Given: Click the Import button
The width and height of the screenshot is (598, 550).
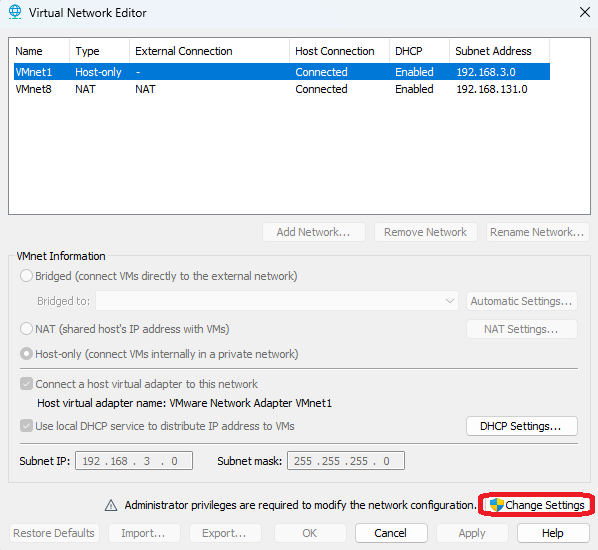Looking at the screenshot, I should point(144,533).
